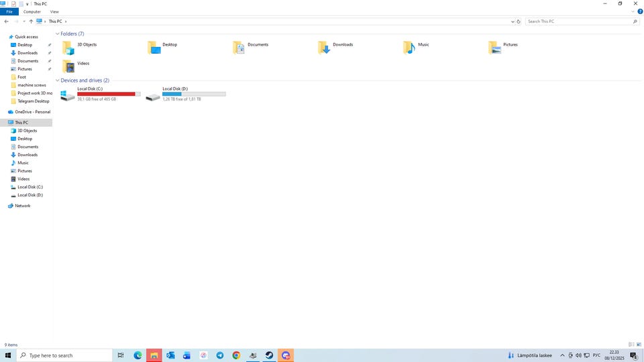644x362 pixels.
Task: Open Recent locations dropdown arrow
Action: pos(24,21)
